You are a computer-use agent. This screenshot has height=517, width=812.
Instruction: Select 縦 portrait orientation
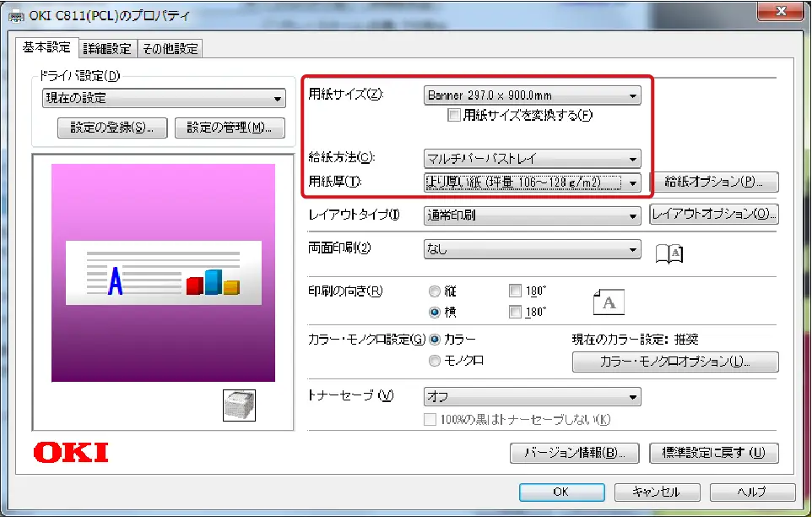pos(435,291)
